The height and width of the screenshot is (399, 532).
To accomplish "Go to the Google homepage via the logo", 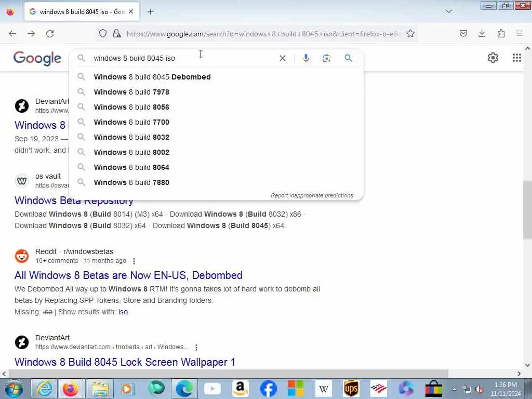I will [x=37, y=59].
